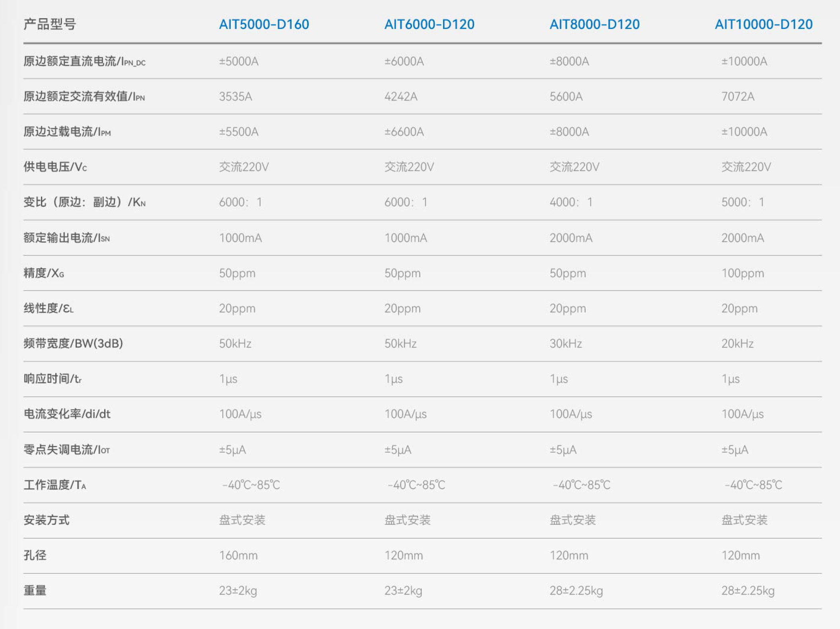Screen dimensions: 840x629
Task: Select the 100ppm accuracy value
Action: tap(743, 273)
